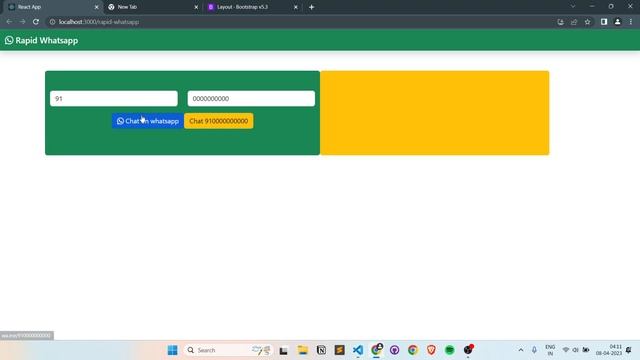This screenshot has height=360, width=640.
Task: Open the Chrome profile avatar menu
Action: pos(618,22)
